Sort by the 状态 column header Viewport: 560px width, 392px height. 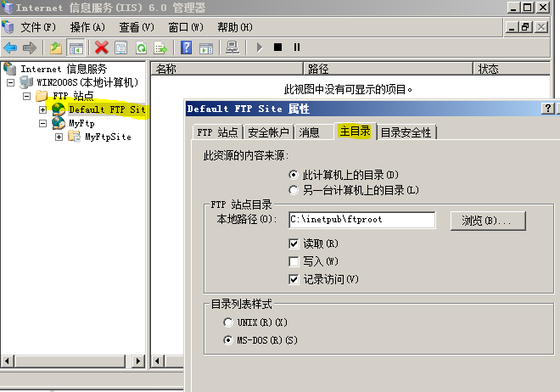pos(512,69)
